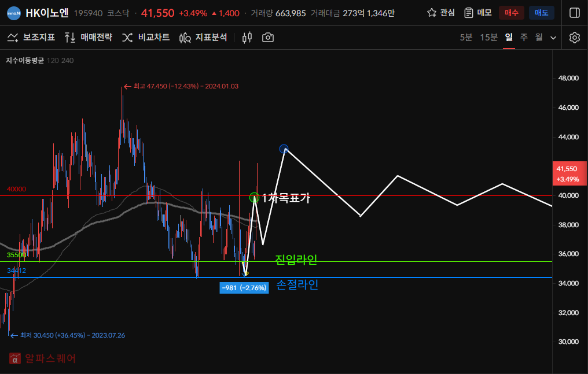Toggle the side panel layout icon
This screenshot has width=588, height=374.
click(x=575, y=13)
